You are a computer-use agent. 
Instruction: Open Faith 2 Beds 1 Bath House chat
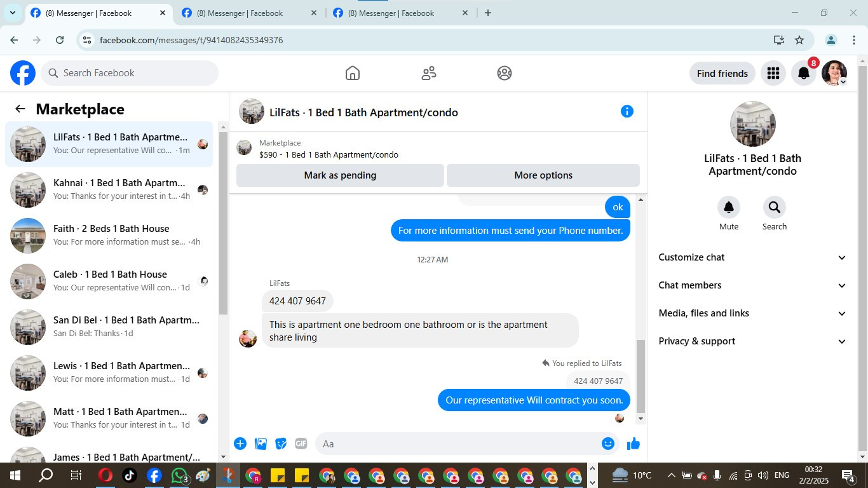point(109,236)
